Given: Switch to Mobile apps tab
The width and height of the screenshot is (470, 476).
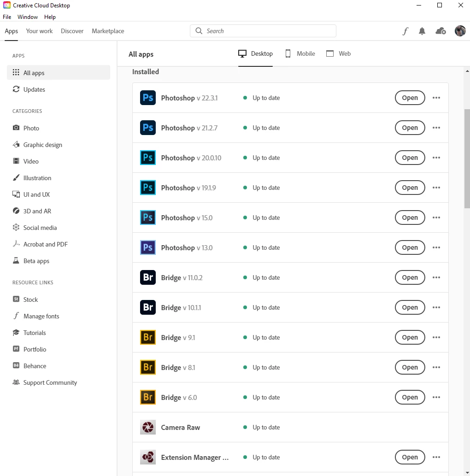Looking at the screenshot, I should click(300, 54).
